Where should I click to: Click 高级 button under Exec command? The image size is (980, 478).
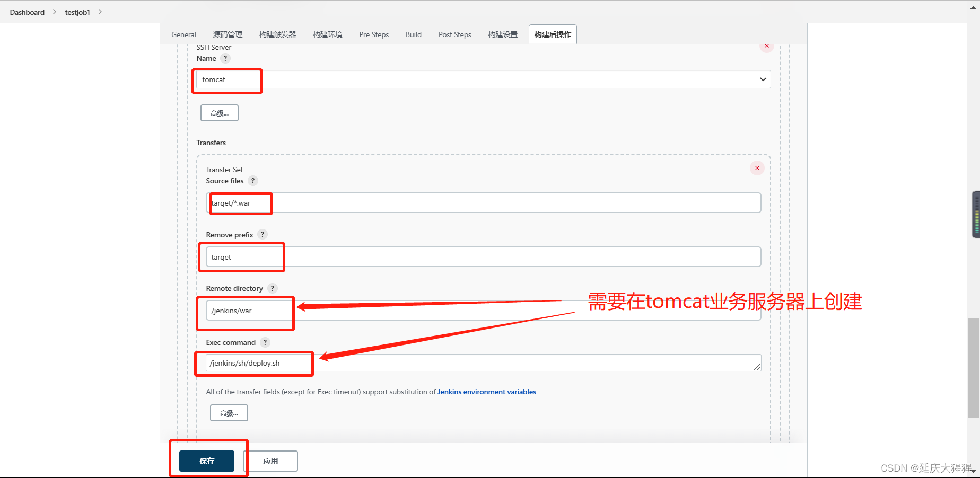coord(229,413)
